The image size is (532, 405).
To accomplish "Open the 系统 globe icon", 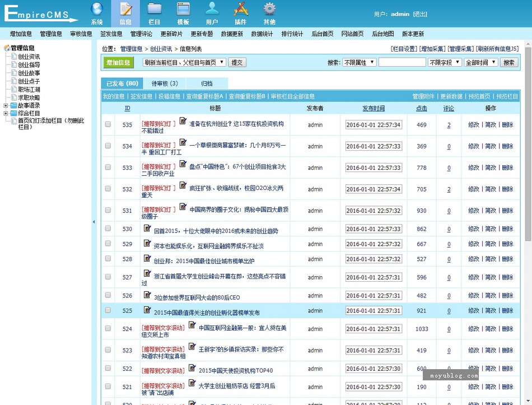I will (x=97, y=9).
